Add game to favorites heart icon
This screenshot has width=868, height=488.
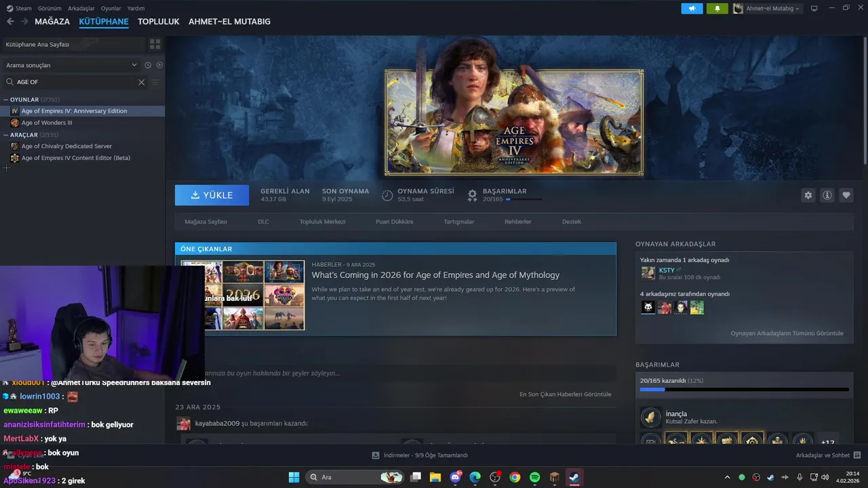[846, 195]
